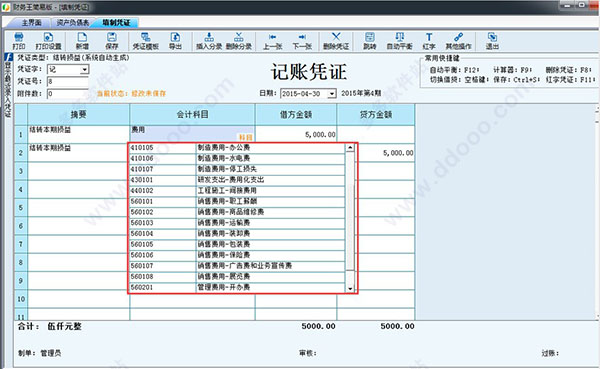Expand the 凭证字 dropdown
600x369 pixels.
point(85,69)
